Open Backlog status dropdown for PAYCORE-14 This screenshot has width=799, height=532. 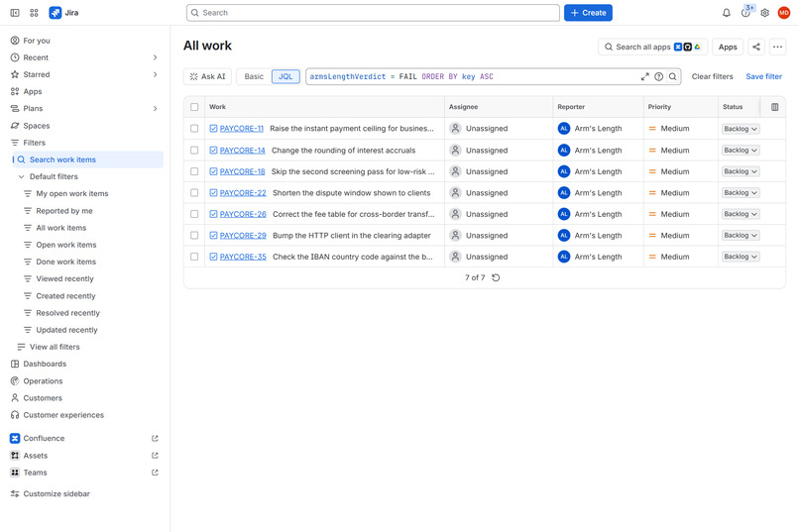click(x=741, y=151)
